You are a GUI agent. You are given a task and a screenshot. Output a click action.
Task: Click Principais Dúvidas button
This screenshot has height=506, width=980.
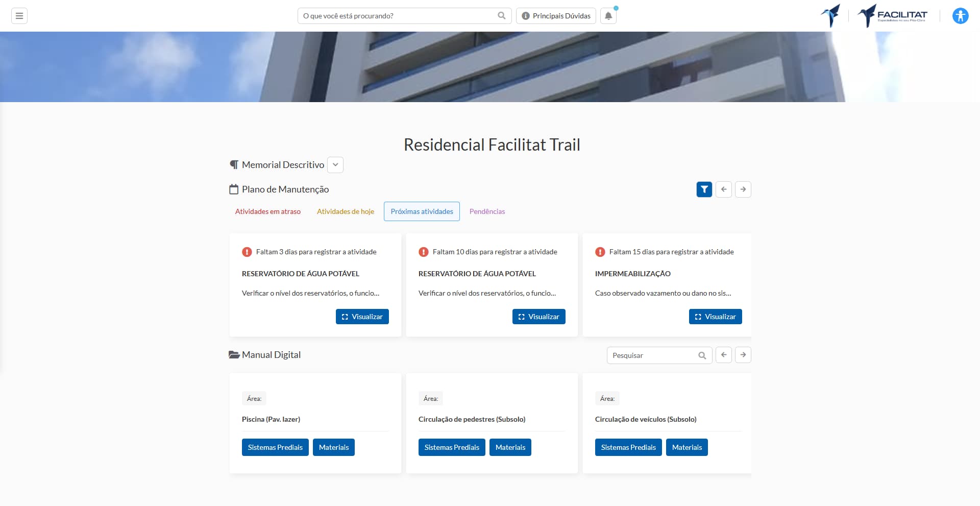[x=556, y=16]
